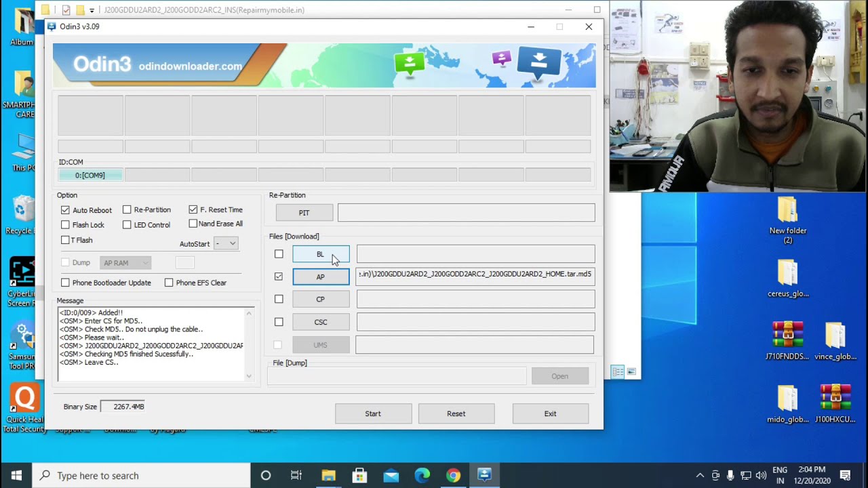Click the microphone tray icon
The width and height of the screenshot is (868, 488).
point(730,475)
